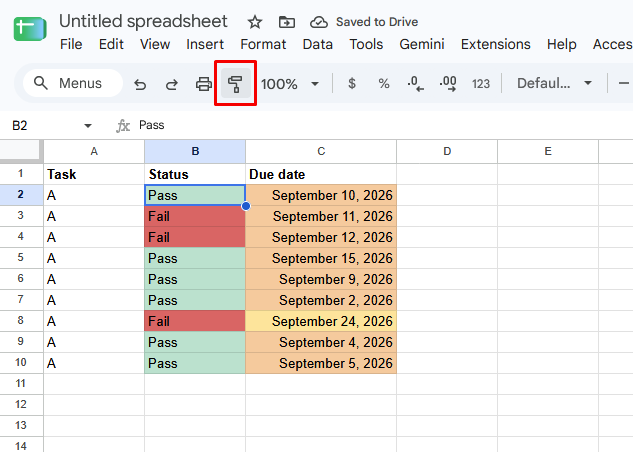Click the Due date header cell
Screen dimensions: 633x452
coord(321,174)
